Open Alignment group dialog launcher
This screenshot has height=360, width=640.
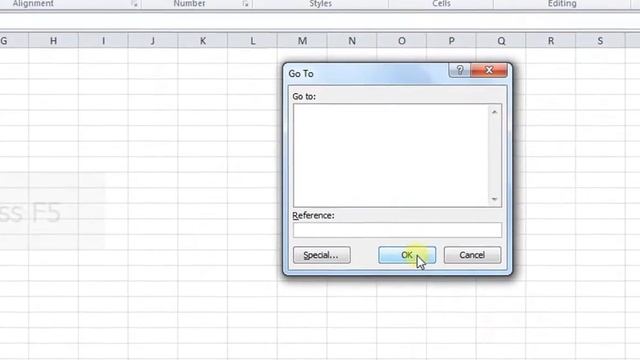tap(134, 4)
